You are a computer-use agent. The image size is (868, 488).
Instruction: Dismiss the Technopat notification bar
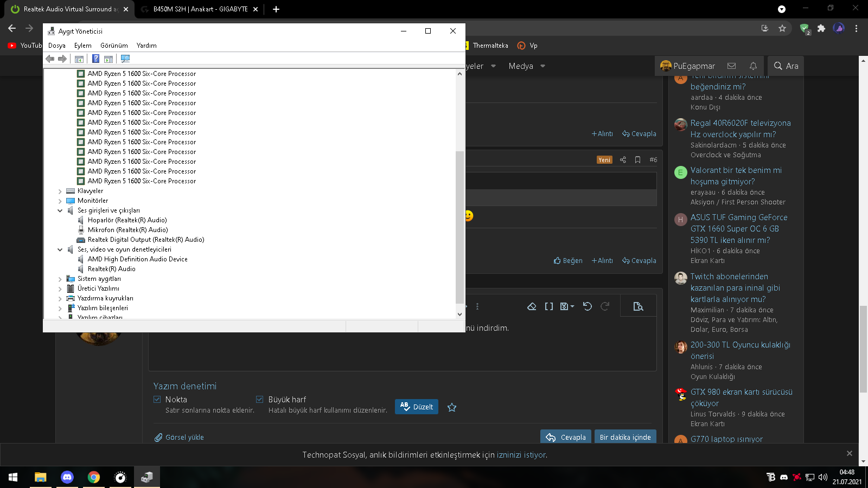coord(850,453)
